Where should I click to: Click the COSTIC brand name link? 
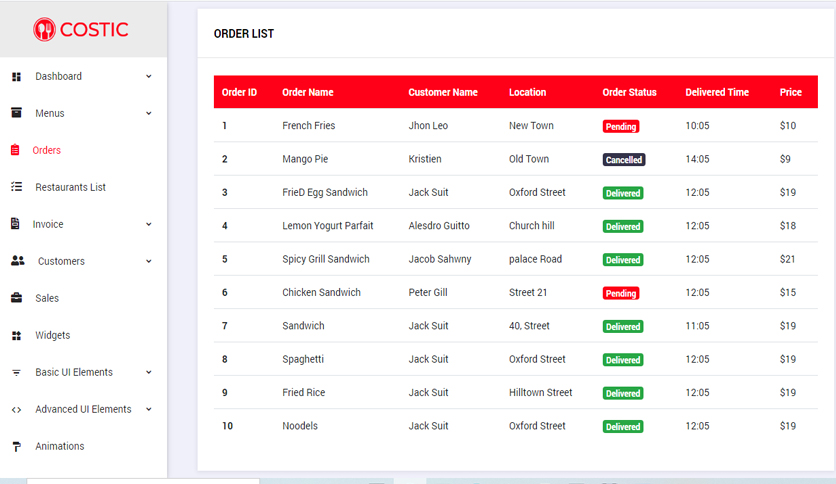(94, 29)
